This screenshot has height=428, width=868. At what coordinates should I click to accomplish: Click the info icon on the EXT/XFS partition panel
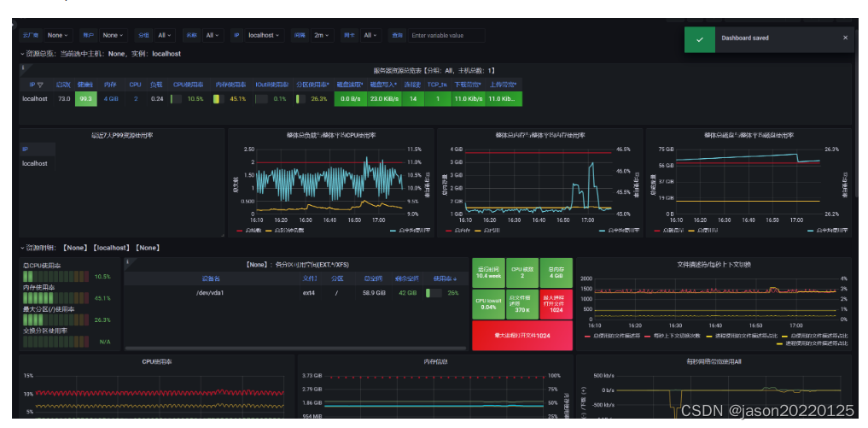[127, 261]
